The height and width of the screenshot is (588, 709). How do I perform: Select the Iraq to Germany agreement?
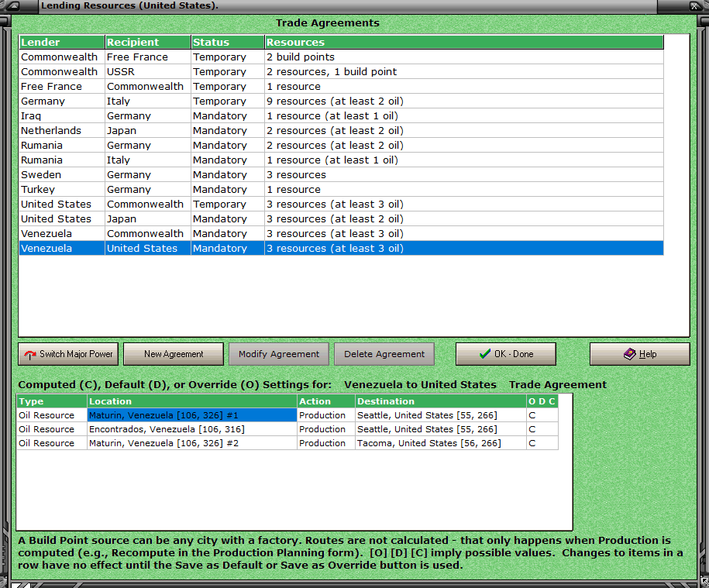click(342, 115)
